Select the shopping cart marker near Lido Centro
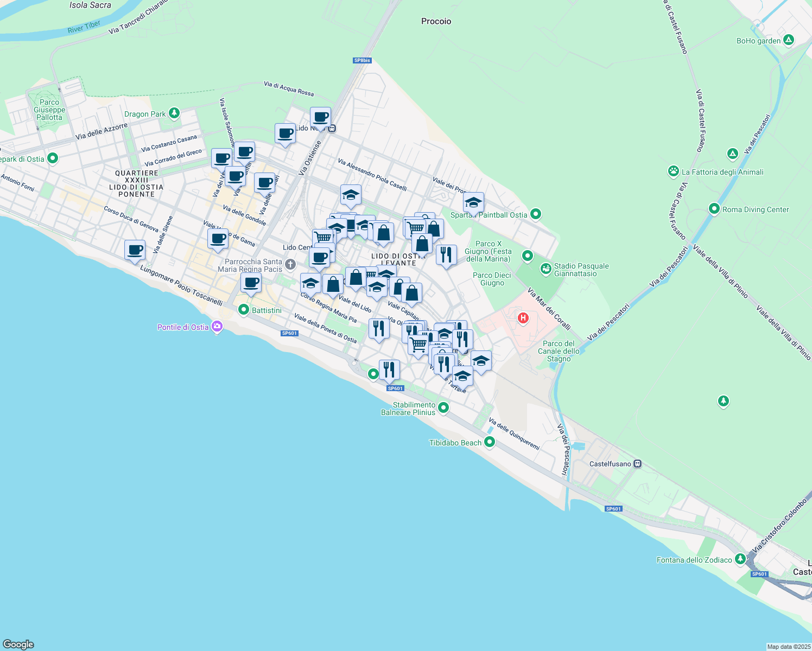Image resolution: width=812 pixels, height=651 pixels. point(323,239)
